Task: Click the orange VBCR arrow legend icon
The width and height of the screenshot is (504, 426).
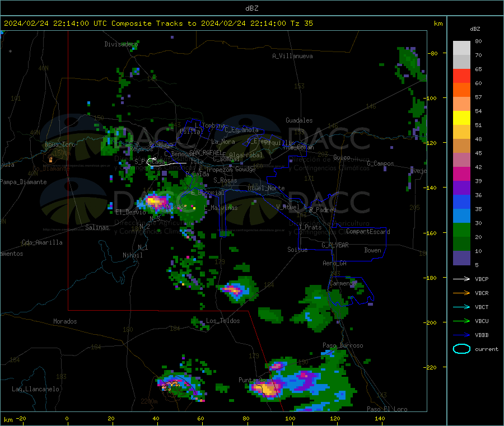Action: coord(461,293)
